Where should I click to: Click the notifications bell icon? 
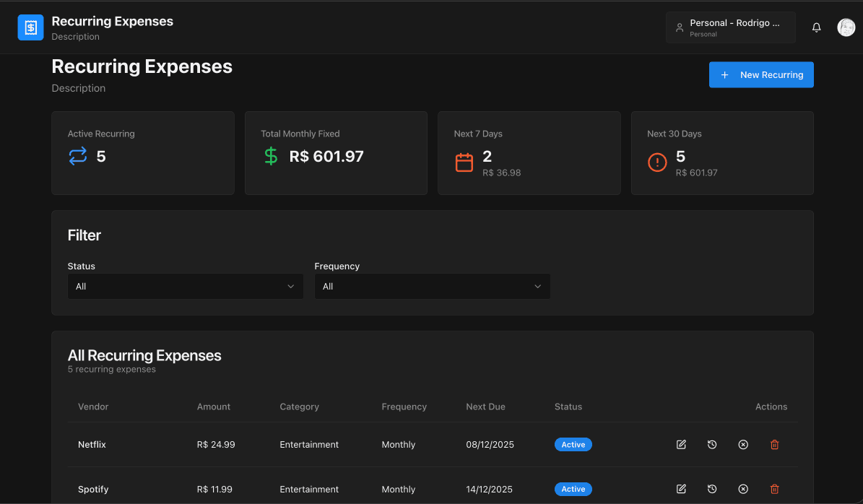click(x=816, y=27)
